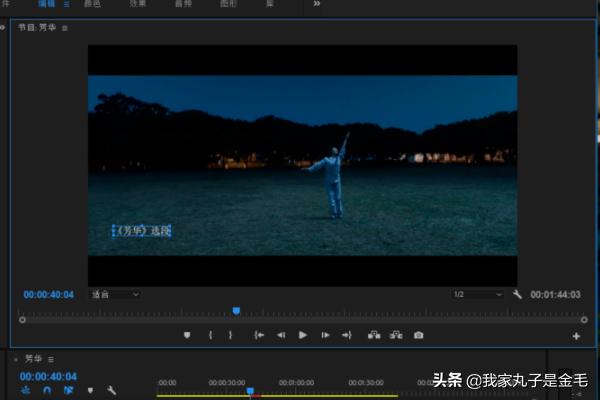Click the Go to In point button
Screen dimensions: 600x400
tap(259, 336)
